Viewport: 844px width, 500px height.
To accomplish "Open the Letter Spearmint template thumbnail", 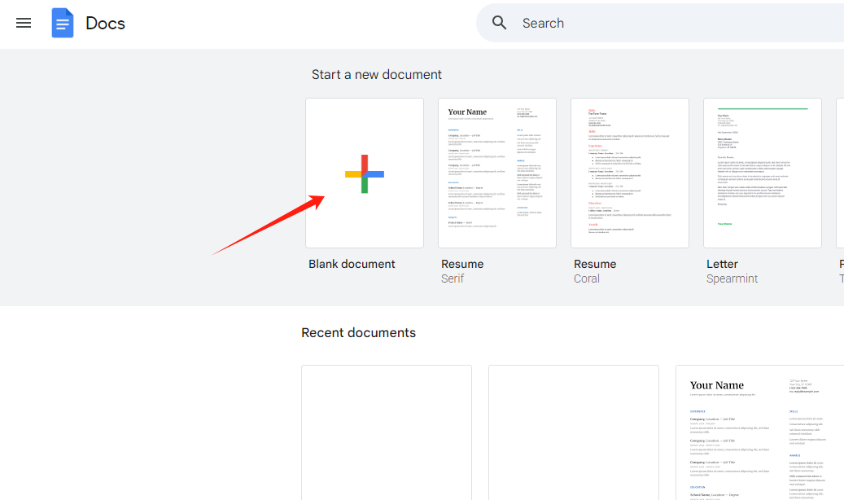I will coord(762,173).
